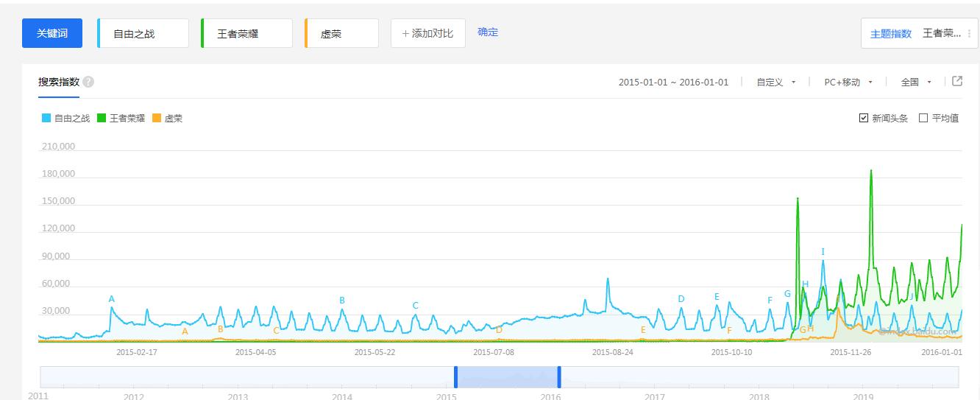Image resolution: width=980 pixels, height=400 pixels.
Task: Uncheck the 新闻头条 checkbox
Action: pos(864,118)
